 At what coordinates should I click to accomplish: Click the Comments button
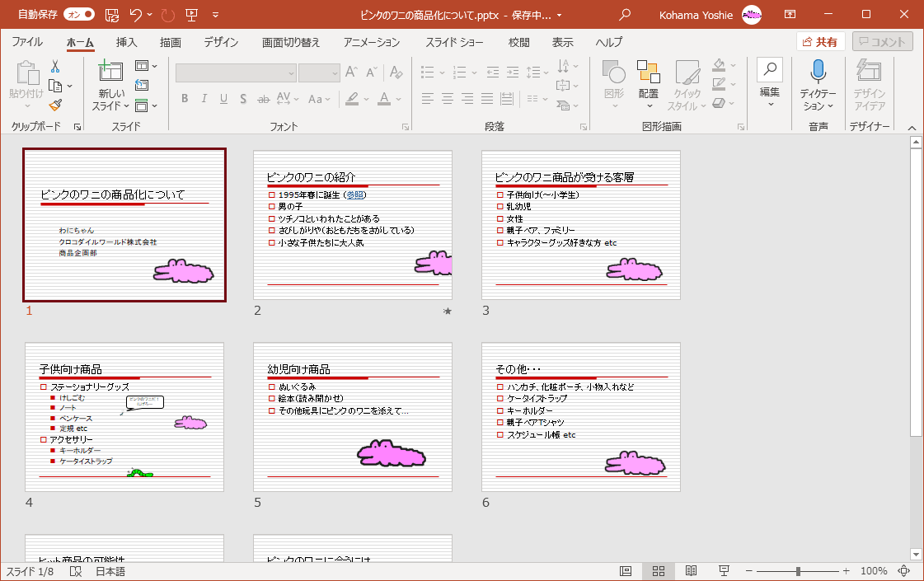pyautogui.click(x=882, y=42)
